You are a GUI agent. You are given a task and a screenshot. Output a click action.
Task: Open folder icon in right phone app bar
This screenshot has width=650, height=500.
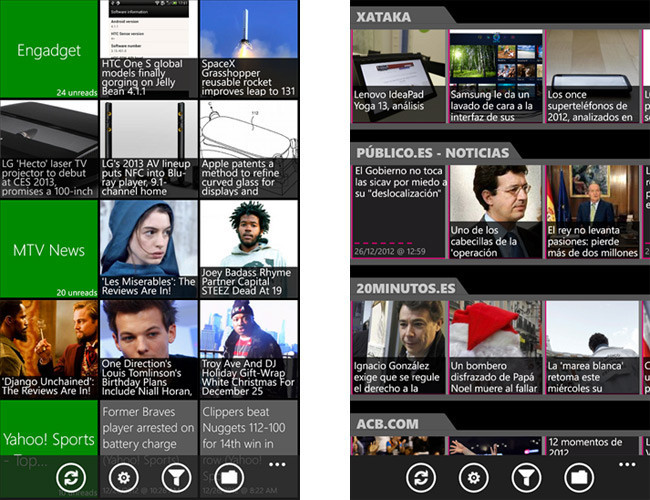579,478
